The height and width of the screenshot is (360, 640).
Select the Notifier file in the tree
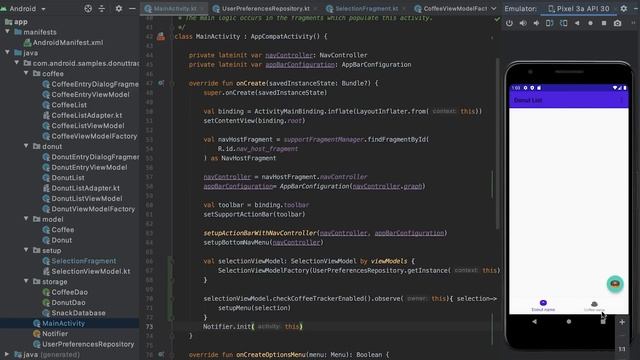point(55,333)
